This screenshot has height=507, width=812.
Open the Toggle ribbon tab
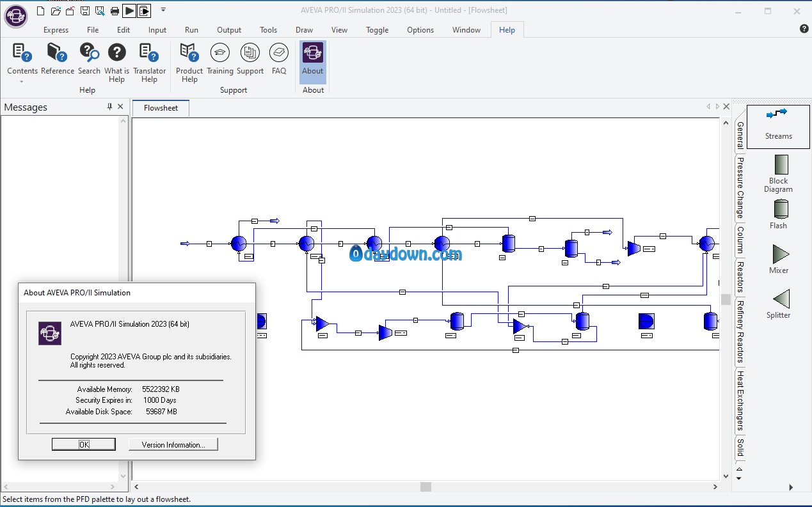378,30
